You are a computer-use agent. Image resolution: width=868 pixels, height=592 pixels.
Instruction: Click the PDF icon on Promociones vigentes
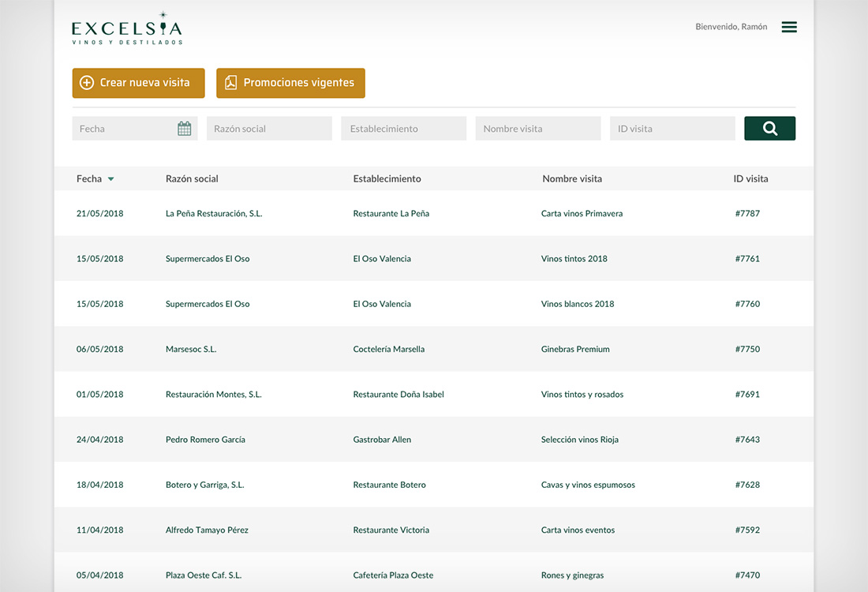pos(230,83)
